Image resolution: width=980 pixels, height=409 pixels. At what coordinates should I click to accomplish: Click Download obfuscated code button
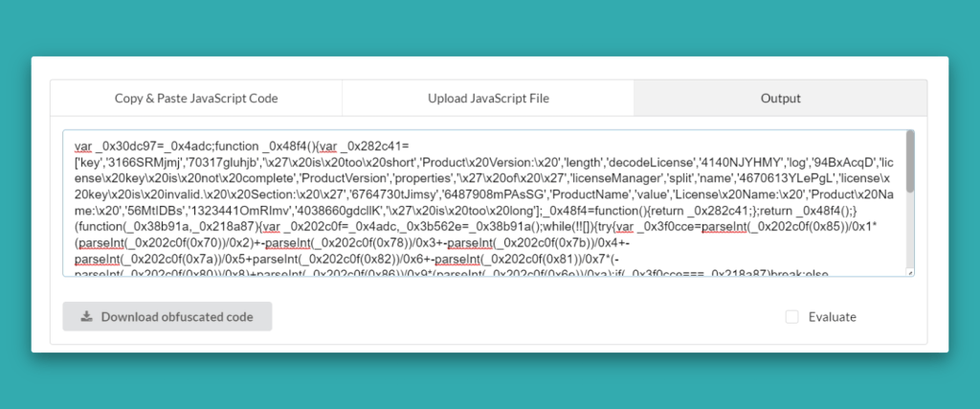167,316
